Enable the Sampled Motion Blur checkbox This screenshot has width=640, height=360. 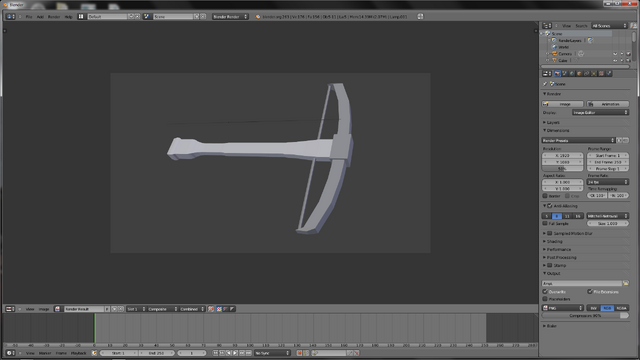[x=550, y=233]
